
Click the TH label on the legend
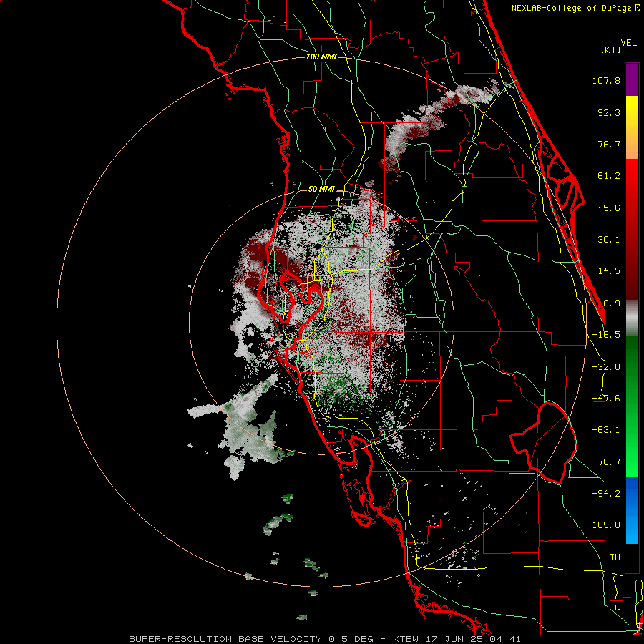pyautogui.click(x=615, y=557)
